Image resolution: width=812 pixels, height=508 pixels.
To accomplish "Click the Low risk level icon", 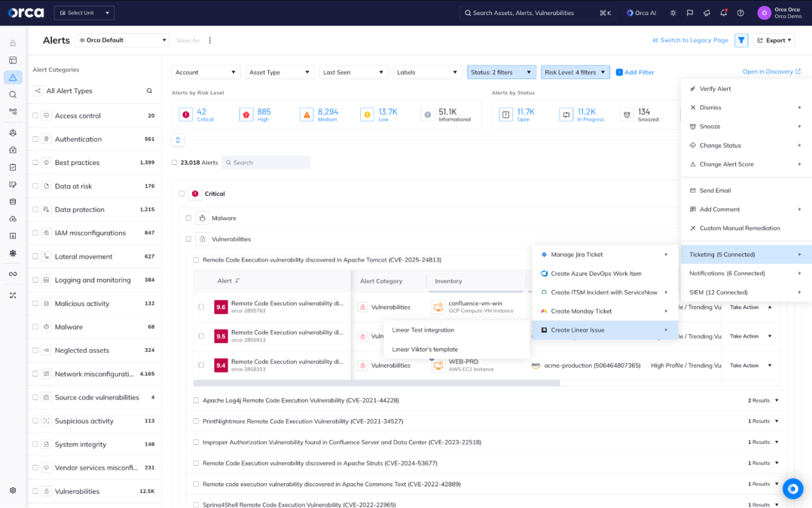I will (x=367, y=115).
